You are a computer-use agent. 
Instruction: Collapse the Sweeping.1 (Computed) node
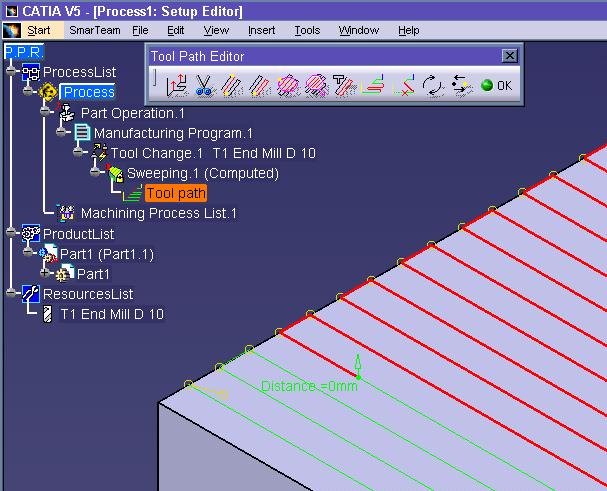95,172
